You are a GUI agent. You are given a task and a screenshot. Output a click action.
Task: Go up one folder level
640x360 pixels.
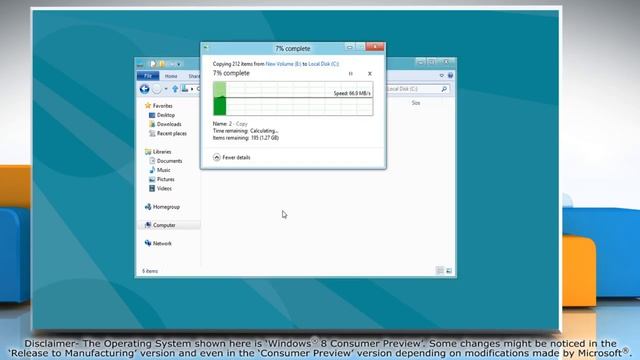tap(175, 89)
